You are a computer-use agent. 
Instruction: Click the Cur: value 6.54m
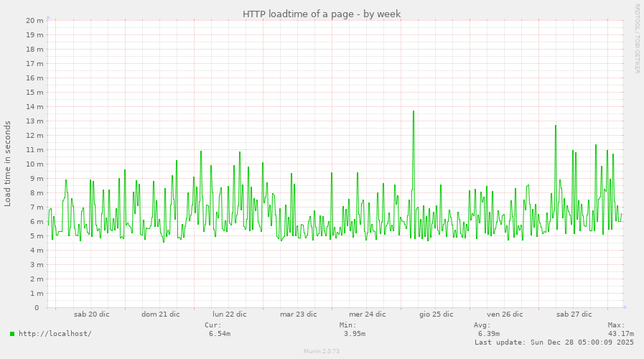pyautogui.click(x=219, y=334)
